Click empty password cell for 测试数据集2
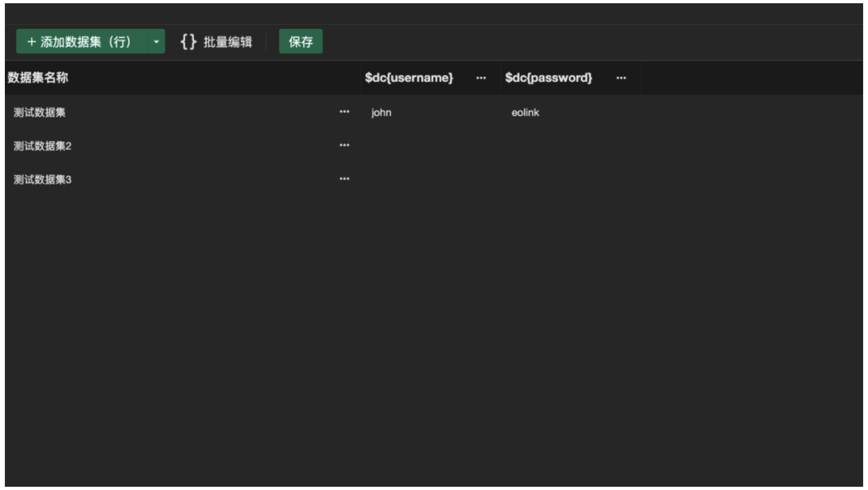The image size is (868, 490). coord(570,145)
